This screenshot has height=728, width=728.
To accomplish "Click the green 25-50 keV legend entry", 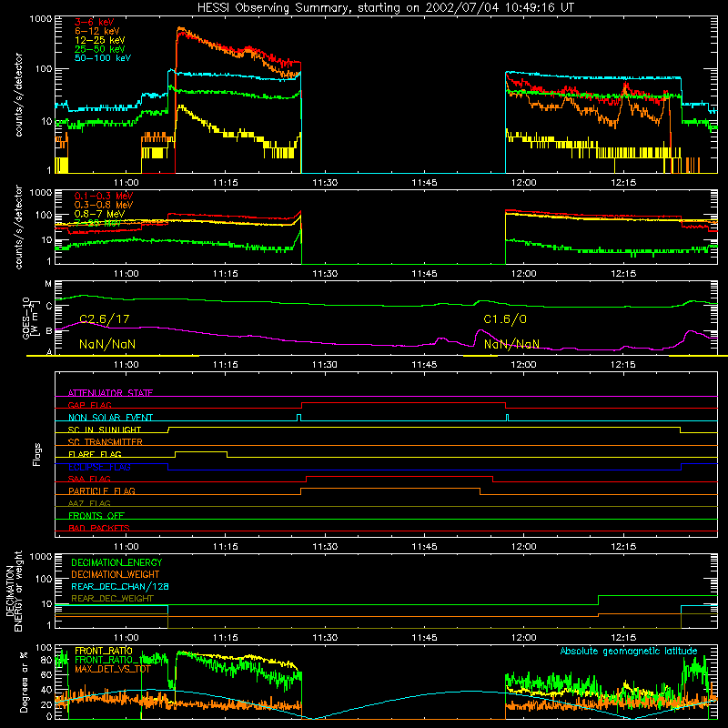I will [100, 49].
